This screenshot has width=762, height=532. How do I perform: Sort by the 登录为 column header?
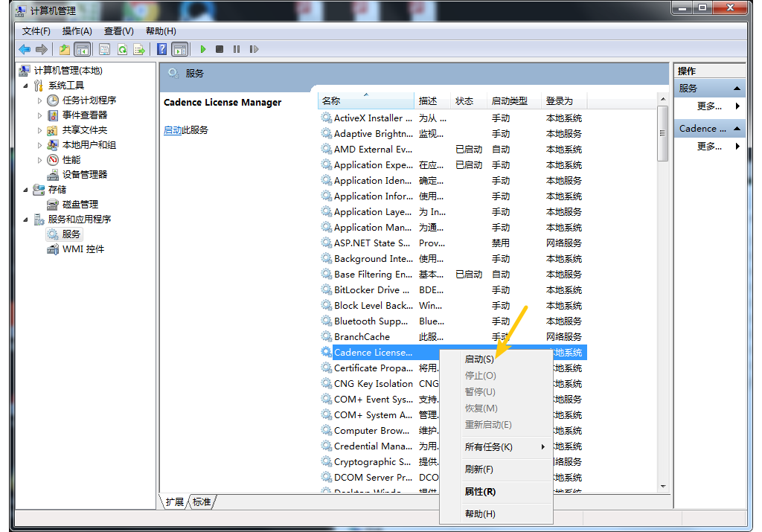[564, 101]
